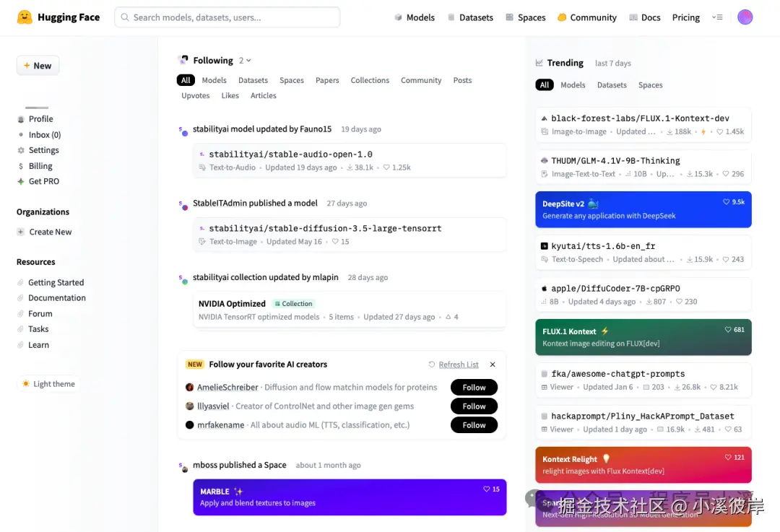Click the Hugging Face logo icon
The image size is (780, 532).
tap(25, 17)
